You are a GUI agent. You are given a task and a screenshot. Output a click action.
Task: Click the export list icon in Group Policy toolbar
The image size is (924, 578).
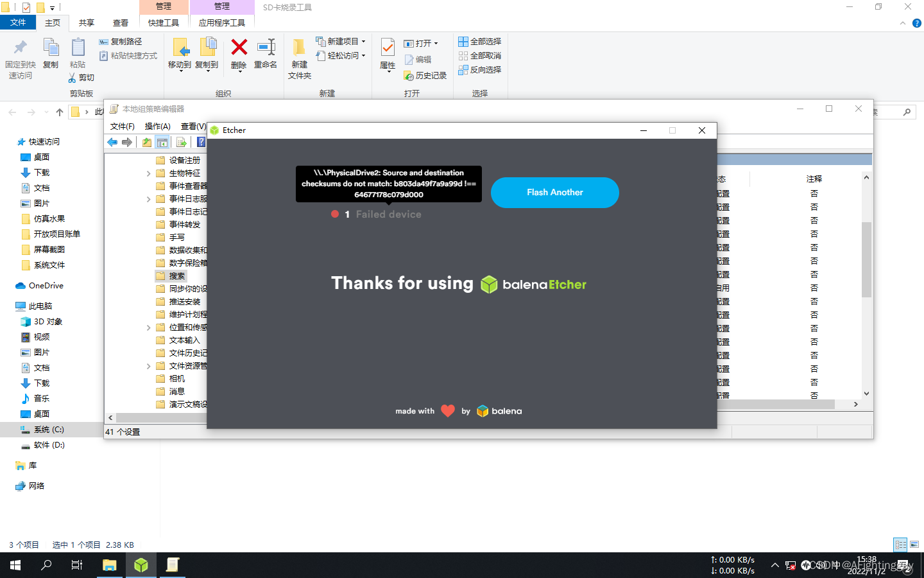[182, 142]
